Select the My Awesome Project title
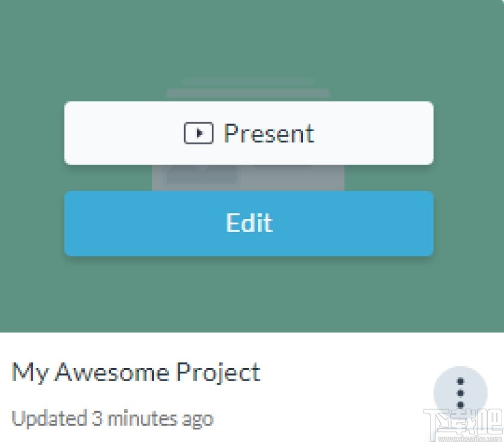Image resolution: width=504 pixels, height=442 pixels. tap(136, 373)
